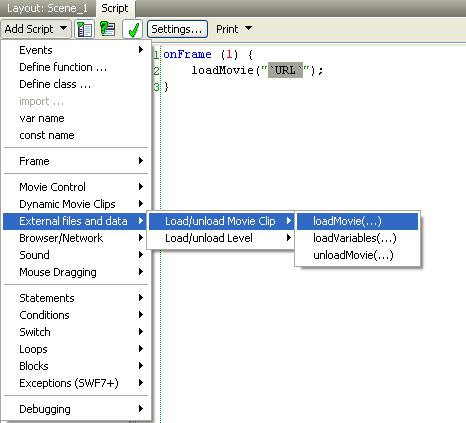Click the green checkmark syntax check icon
Image resolution: width=466 pixels, height=423 pixels.
point(133,29)
